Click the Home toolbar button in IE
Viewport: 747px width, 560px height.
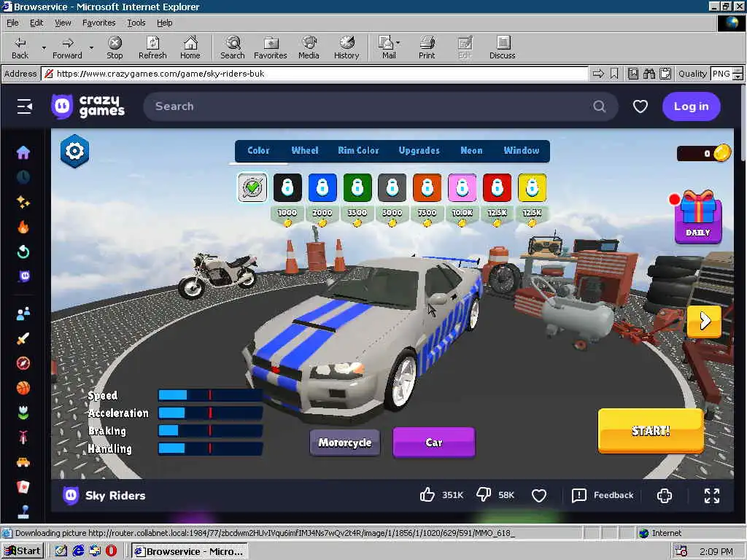(x=190, y=47)
